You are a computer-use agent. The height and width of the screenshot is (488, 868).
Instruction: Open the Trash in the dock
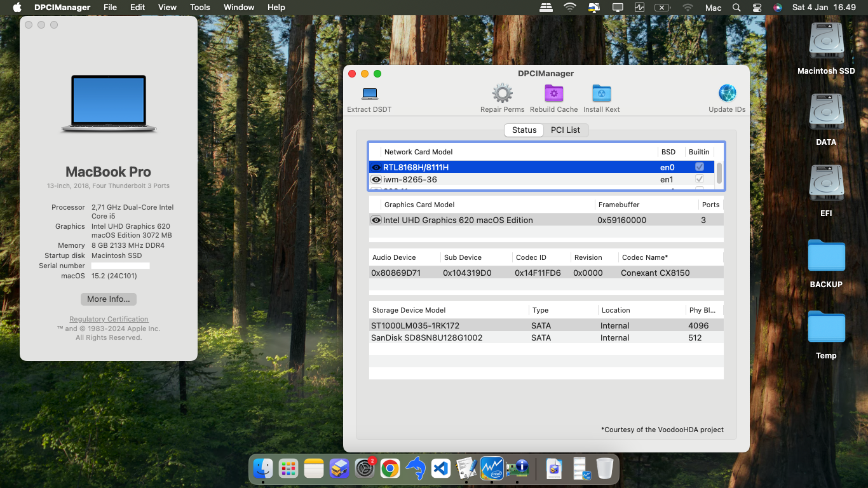[605, 469]
